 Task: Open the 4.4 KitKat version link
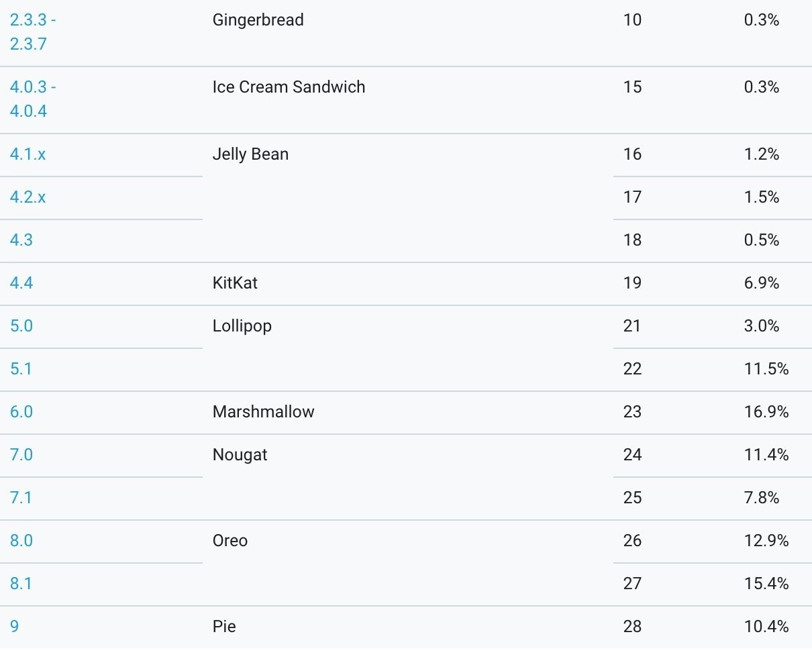21,283
